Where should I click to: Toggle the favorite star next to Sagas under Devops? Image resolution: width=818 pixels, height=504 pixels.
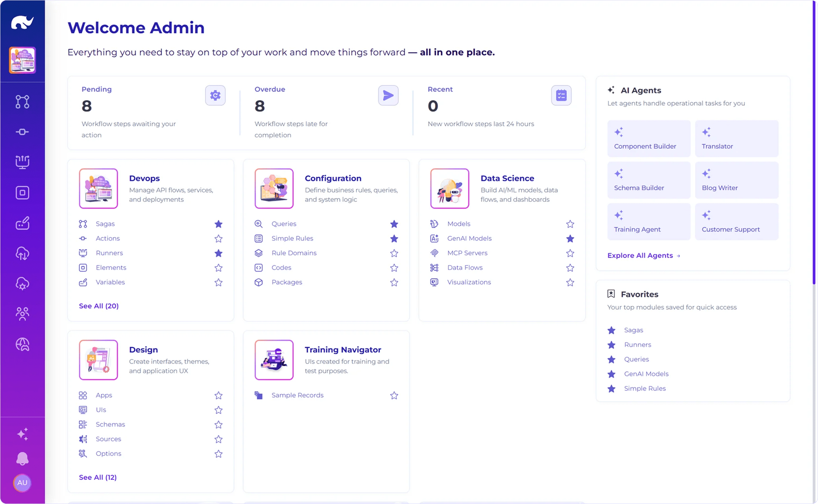[x=218, y=224]
